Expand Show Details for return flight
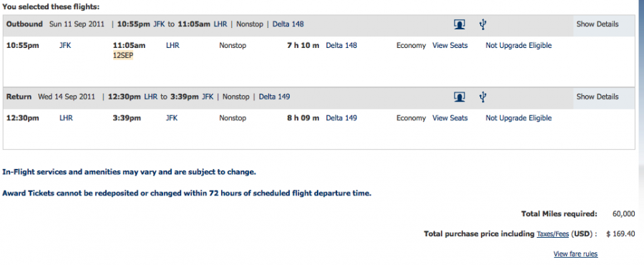Screen dimensions: 644x265 coord(597,97)
